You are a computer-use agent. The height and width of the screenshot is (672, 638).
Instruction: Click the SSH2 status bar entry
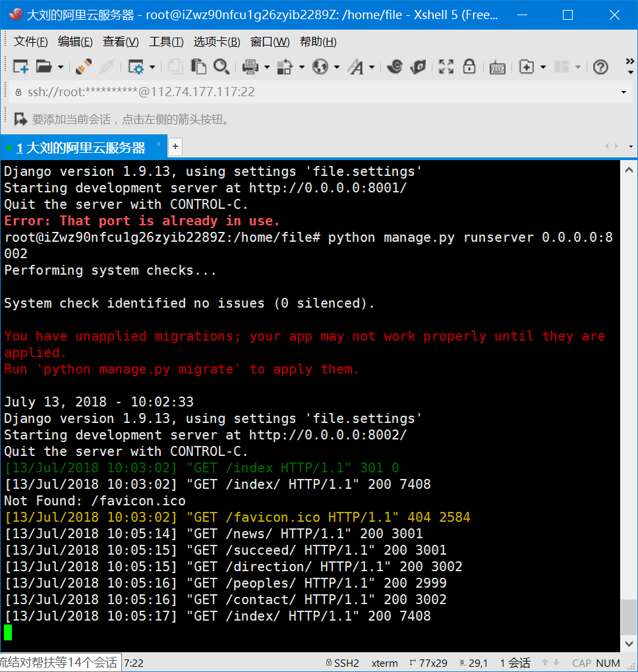(342, 663)
